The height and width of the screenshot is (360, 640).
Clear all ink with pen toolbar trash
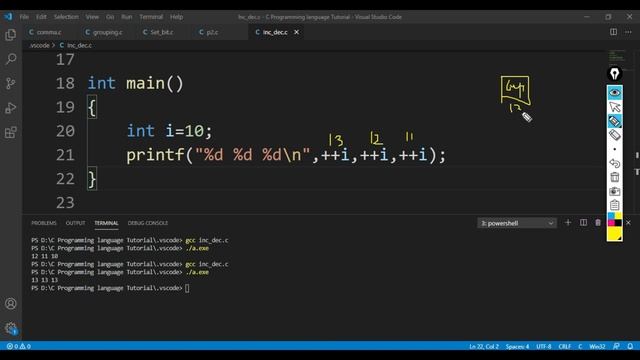pyautogui.click(x=615, y=177)
